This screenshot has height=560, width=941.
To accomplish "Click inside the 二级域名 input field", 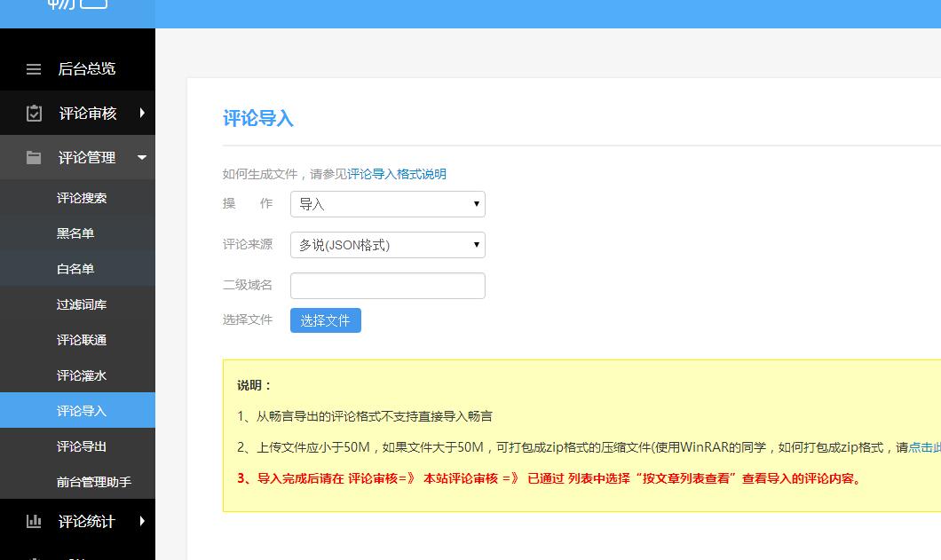I will (x=387, y=285).
